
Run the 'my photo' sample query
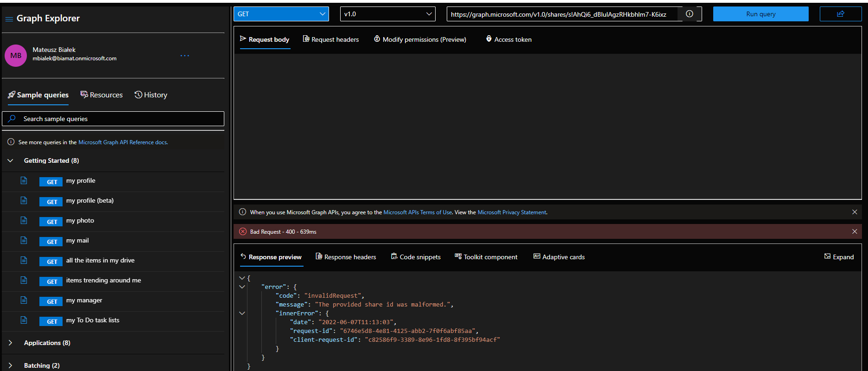(80, 221)
